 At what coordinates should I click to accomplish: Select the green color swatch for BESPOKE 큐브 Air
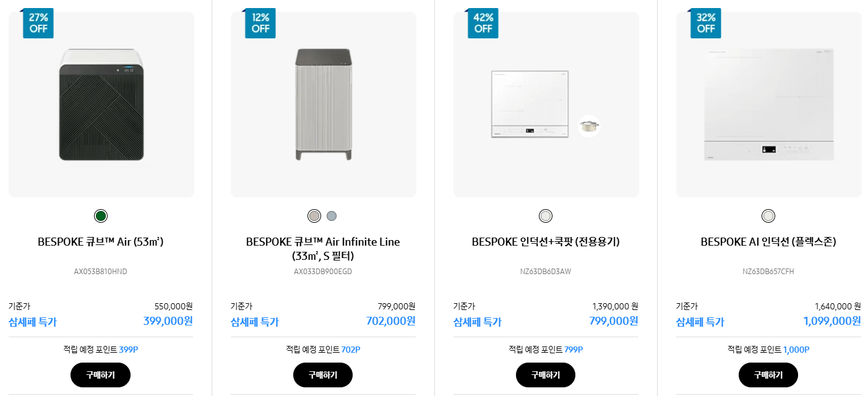[101, 215]
